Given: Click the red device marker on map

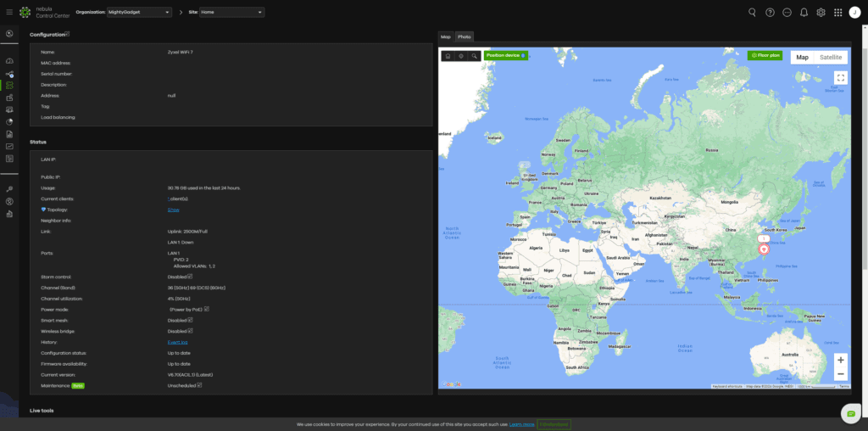Looking at the screenshot, I should pos(763,249).
